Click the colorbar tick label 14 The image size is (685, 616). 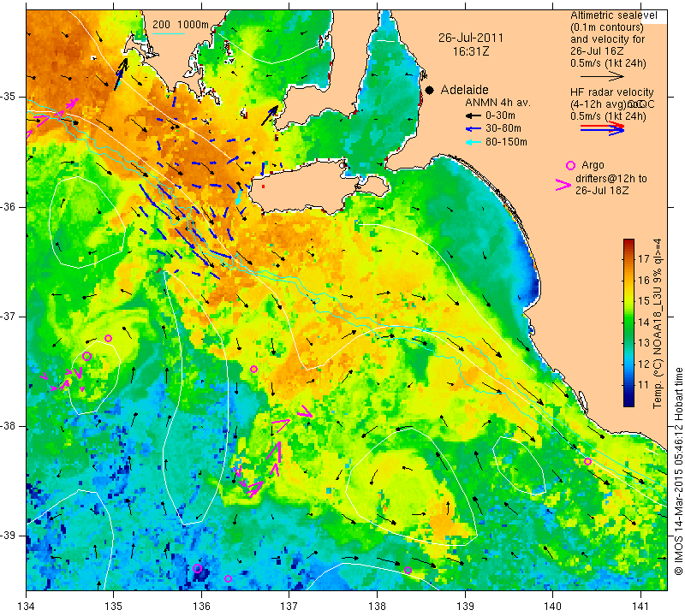point(644,323)
